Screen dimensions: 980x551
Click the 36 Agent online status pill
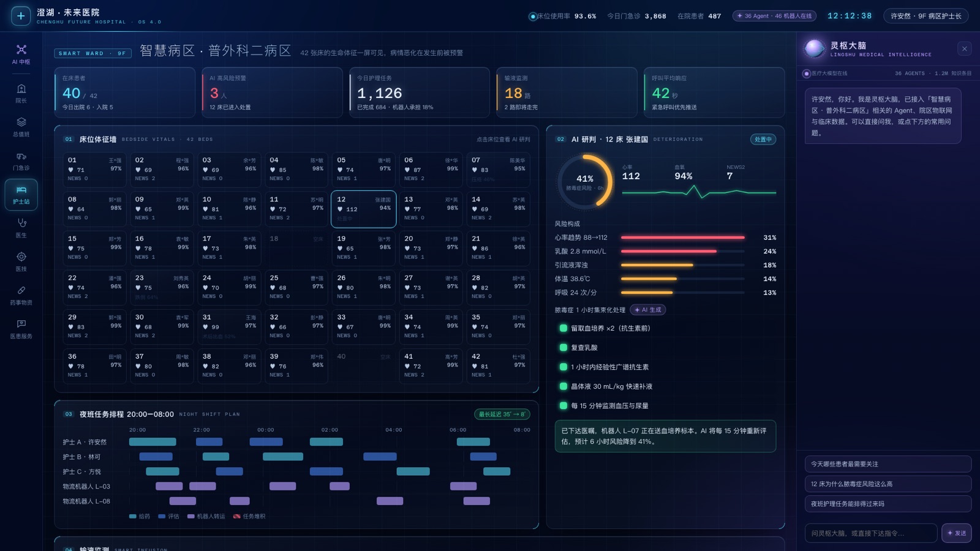(774, 16)
